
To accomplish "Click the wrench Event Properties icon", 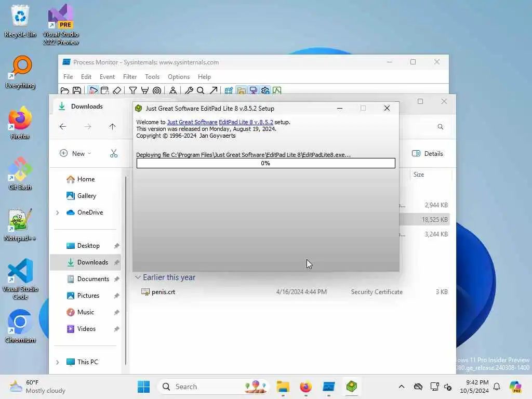I will pos(189,90).
